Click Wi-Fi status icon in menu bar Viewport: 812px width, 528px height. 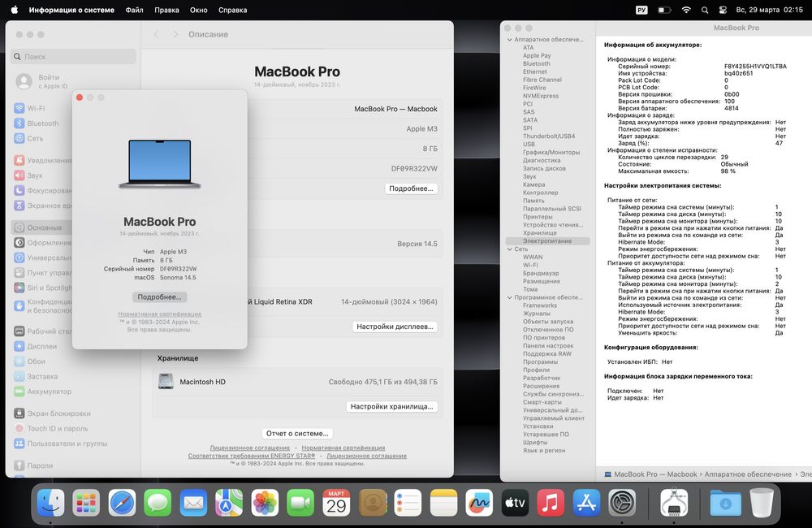[x=686, y=10]
